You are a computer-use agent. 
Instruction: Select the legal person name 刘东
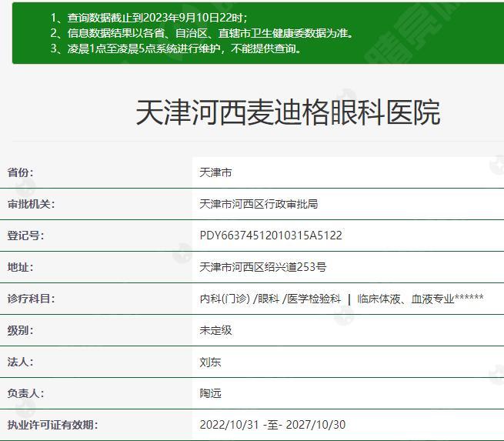point(210,362)
